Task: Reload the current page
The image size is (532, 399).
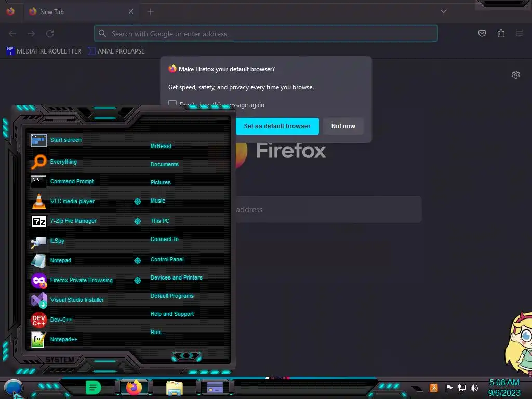Action: point(50,34)
